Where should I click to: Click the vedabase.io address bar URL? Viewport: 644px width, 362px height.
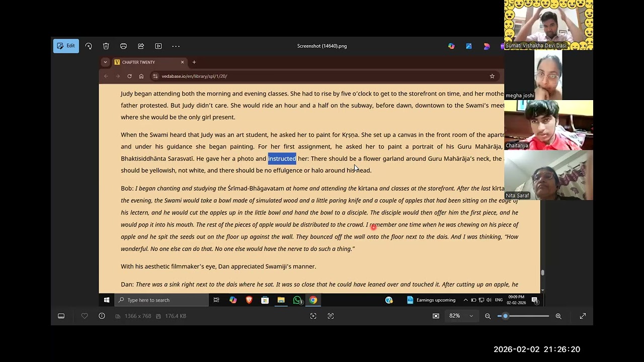[194, 76]
